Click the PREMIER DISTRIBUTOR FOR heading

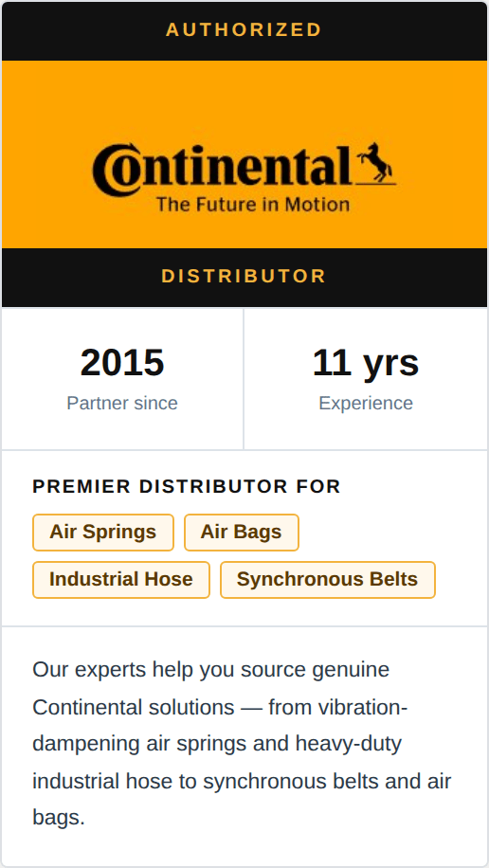tap(186, 486)
